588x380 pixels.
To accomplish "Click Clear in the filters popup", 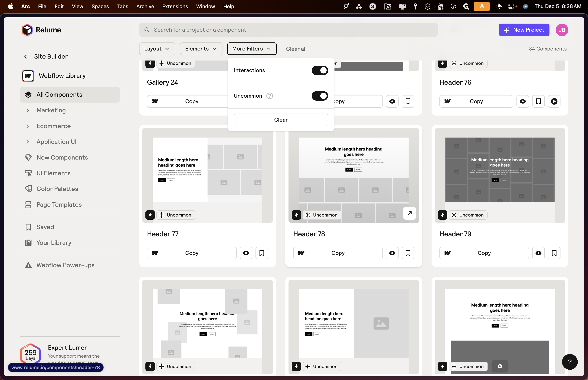I will (x=281, y=120).
